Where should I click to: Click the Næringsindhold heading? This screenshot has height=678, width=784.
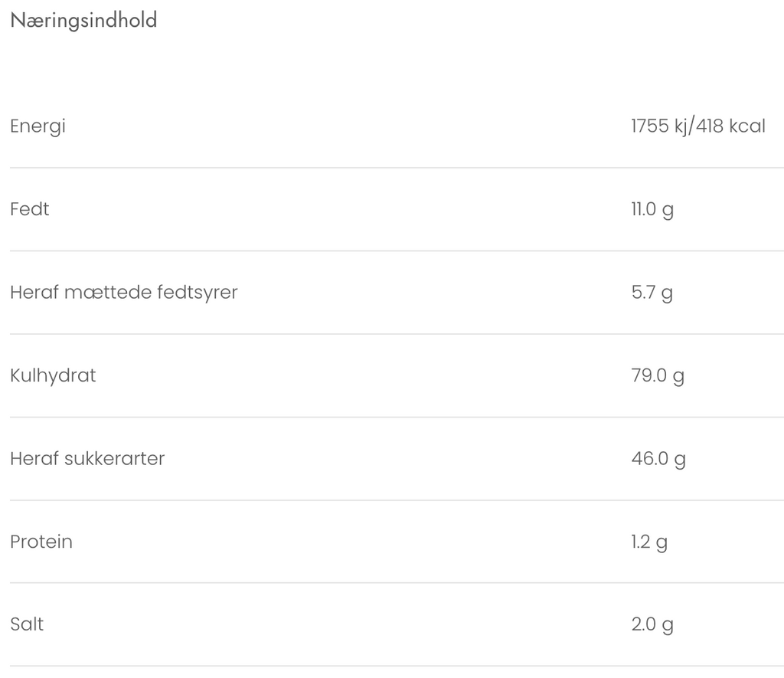coord(83,21)
